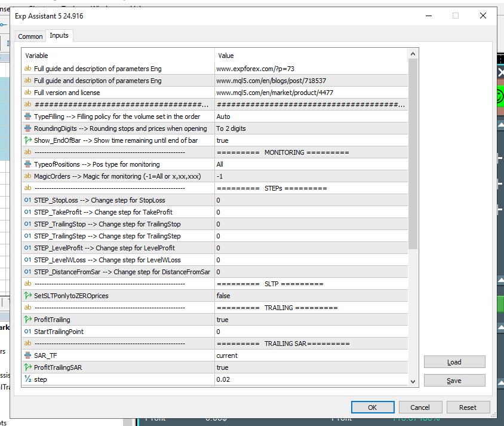Click the integer icon next to StartTrailingPoint
Viewport: 504px width, 426px height.
(28, 331)
